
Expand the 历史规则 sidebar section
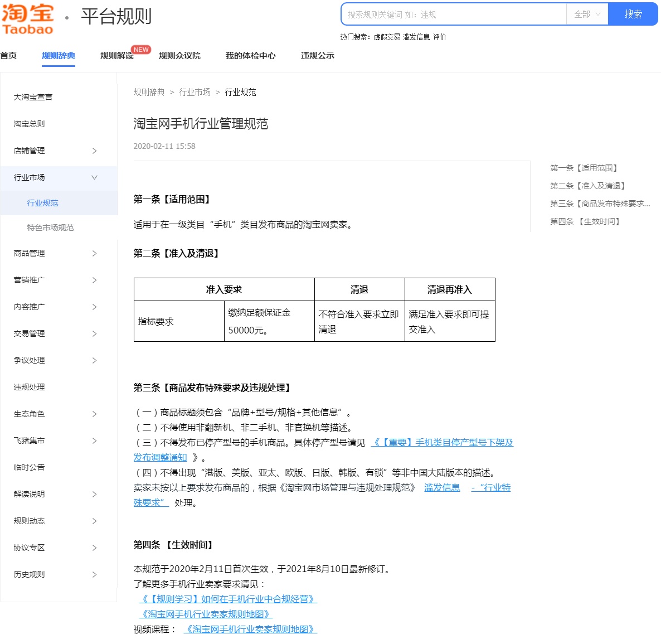pyautogui.click(x=59, y=574)
